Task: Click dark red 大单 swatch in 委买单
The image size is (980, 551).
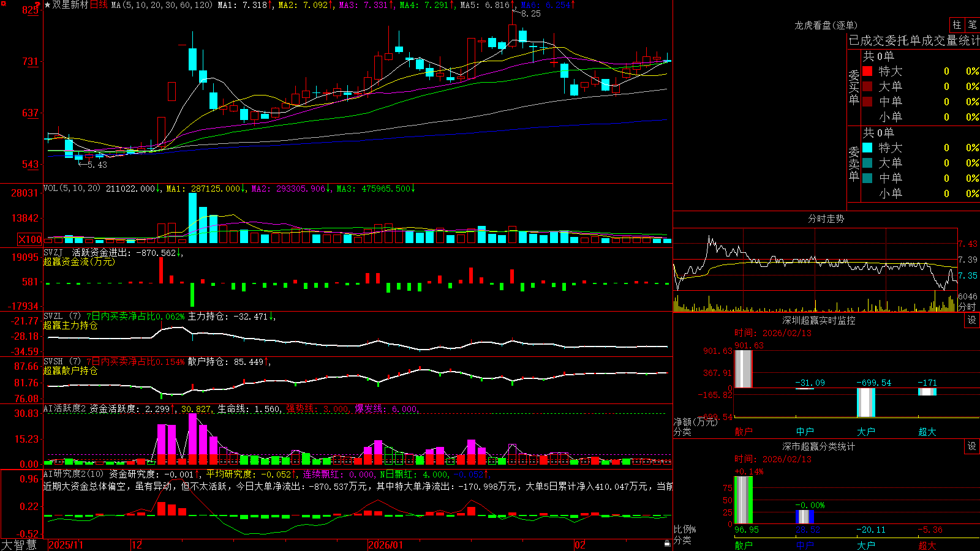Action: tap(867, 86)
